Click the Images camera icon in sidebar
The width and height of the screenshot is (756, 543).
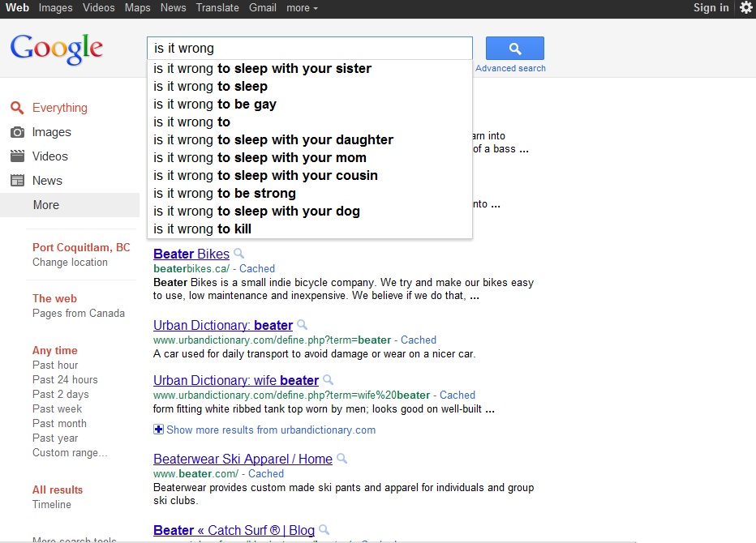[x=17, y=132]
